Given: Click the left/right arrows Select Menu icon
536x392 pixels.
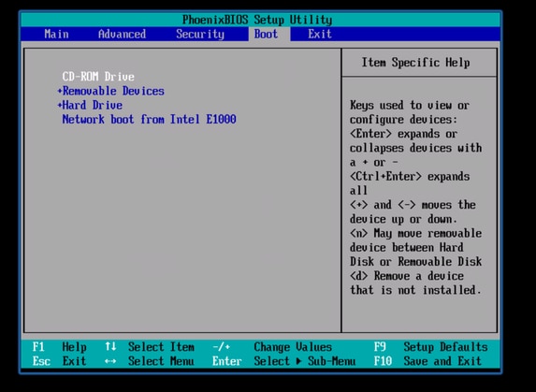Looking at the screenshot, I should click(110, 361).
